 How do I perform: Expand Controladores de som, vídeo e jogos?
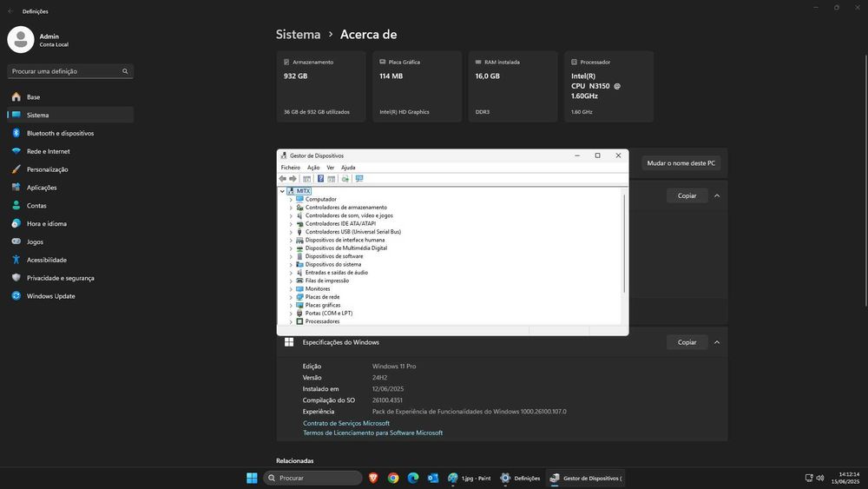pyautogui.click(x=291, y=215)
